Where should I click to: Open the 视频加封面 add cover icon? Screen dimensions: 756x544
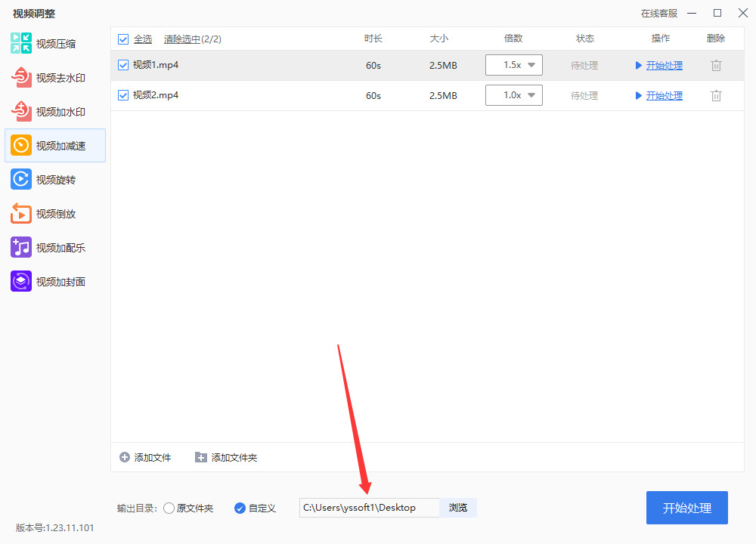(21, 281)
